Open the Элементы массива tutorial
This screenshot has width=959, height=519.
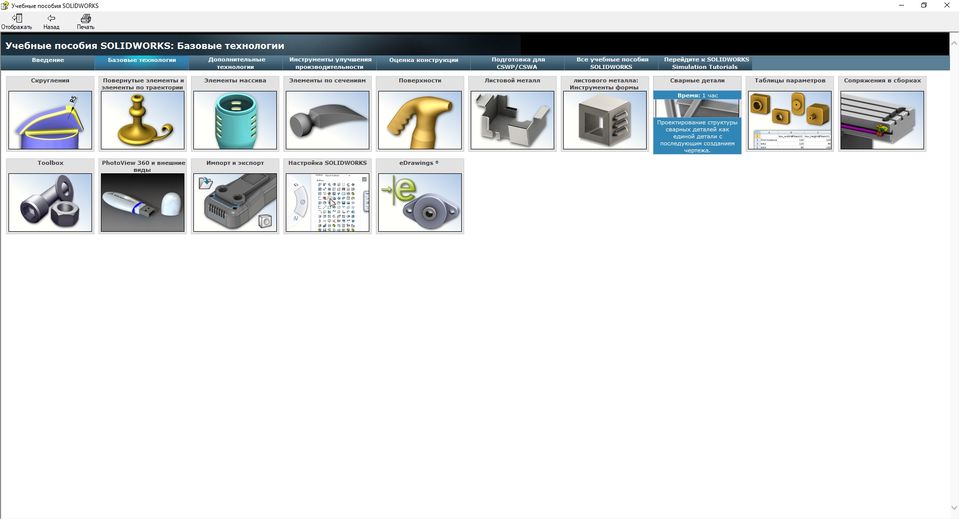click(235, 120)
